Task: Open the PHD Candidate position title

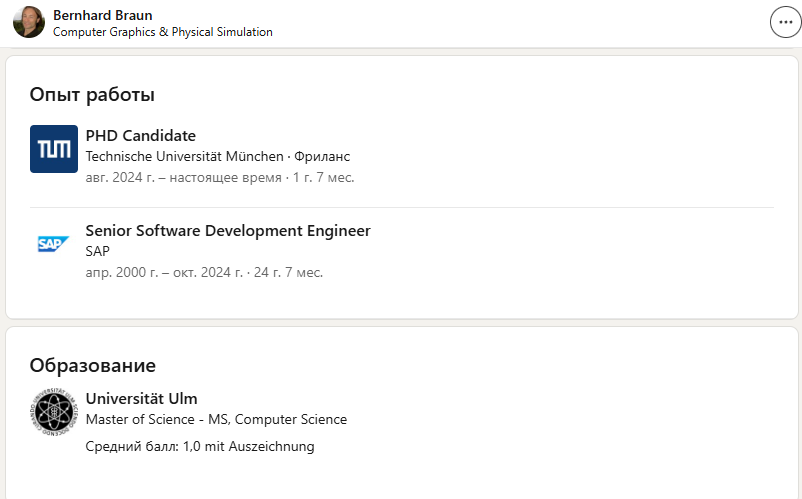Action: (141, 136)
